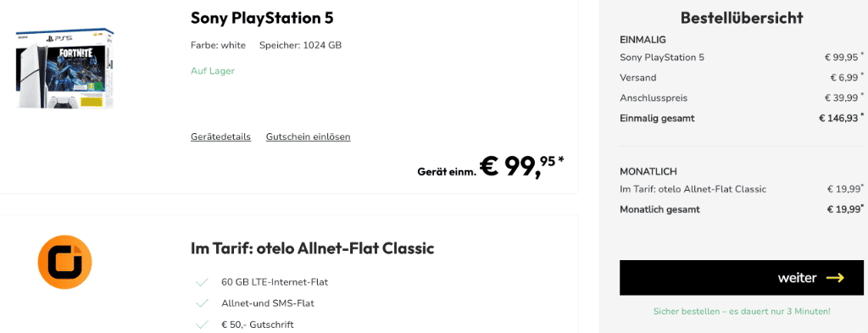Open the Gerätedetails link

coord(220,136)
